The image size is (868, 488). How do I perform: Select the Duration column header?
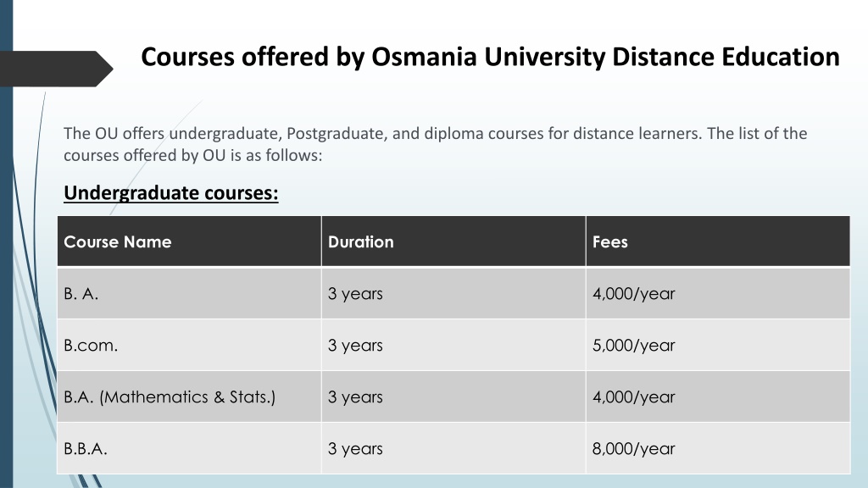(453, 241)
